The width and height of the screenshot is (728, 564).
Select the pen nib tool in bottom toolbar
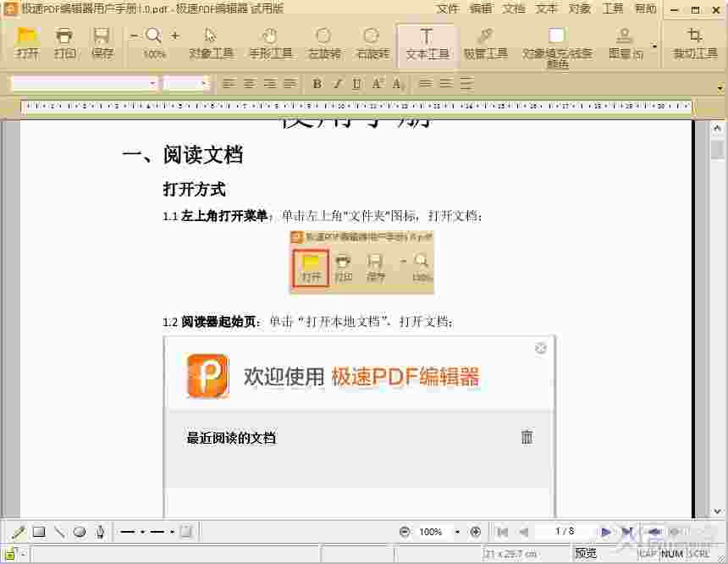[x=100, y=532]
